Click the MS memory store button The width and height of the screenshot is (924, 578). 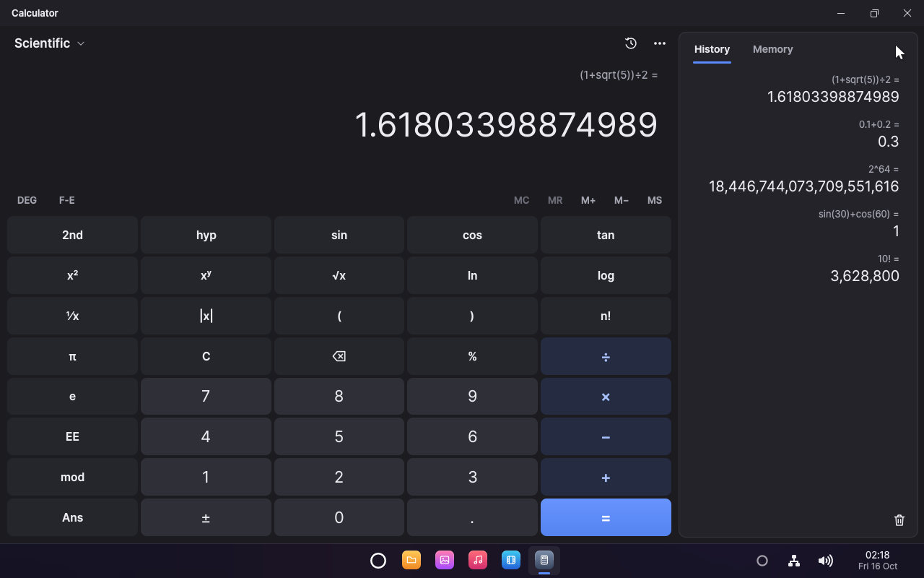tap(655, 200)
